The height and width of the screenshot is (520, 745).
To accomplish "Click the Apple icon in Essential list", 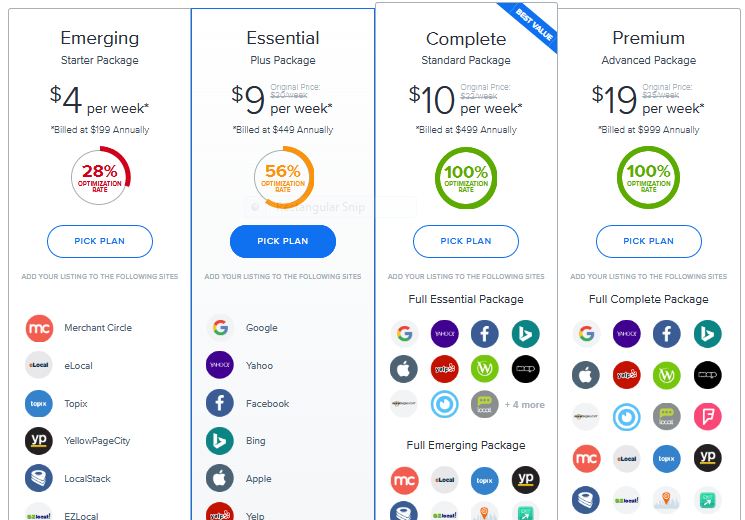I will pyautogui.click(x=220, y=478).
